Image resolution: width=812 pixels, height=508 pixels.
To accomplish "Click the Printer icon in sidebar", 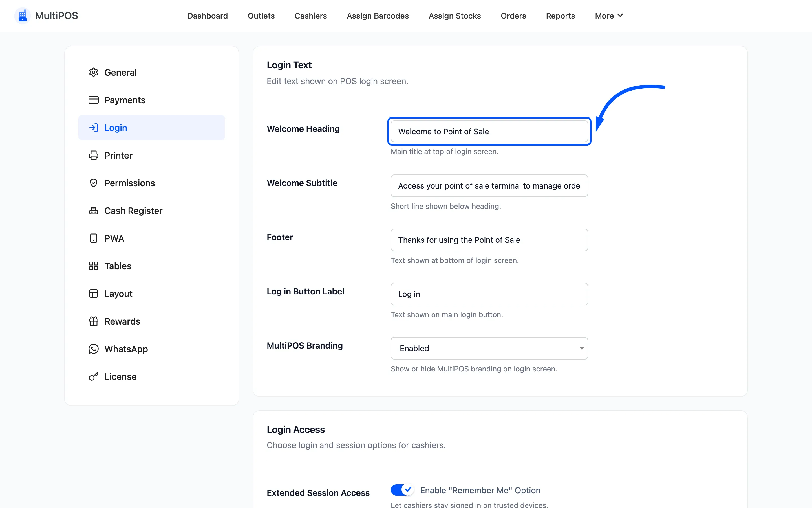I will 93,155.
